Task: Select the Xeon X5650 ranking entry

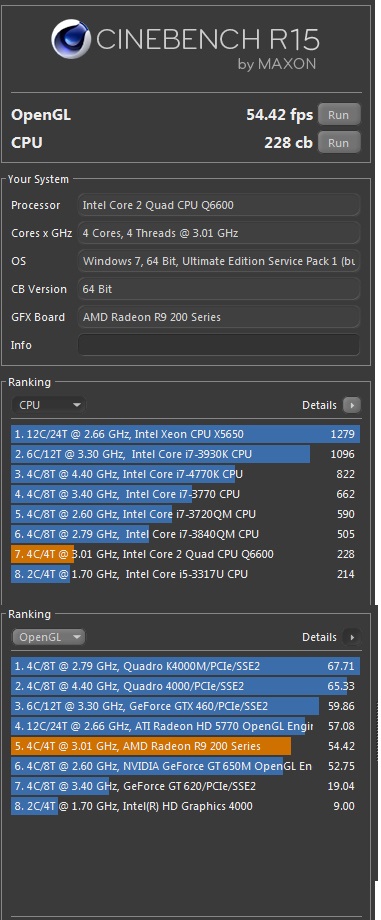Action: pyautogui.click(x=185, y=434)
